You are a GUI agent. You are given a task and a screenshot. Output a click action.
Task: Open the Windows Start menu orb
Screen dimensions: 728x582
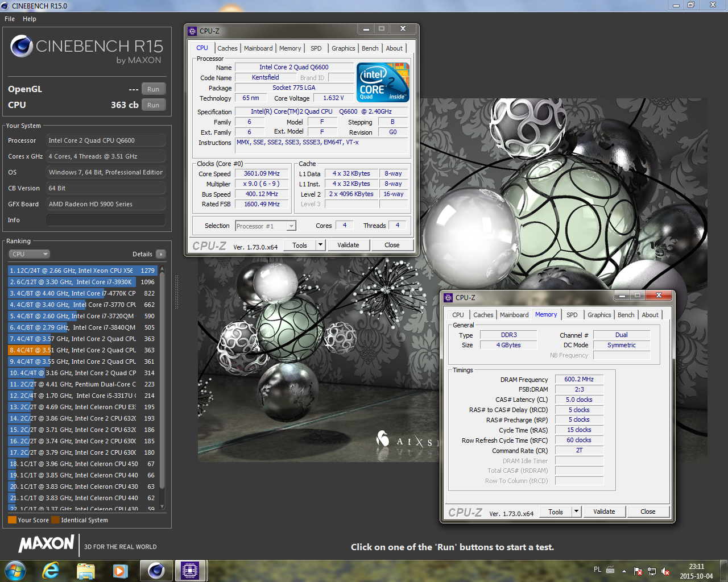[15, 571]
